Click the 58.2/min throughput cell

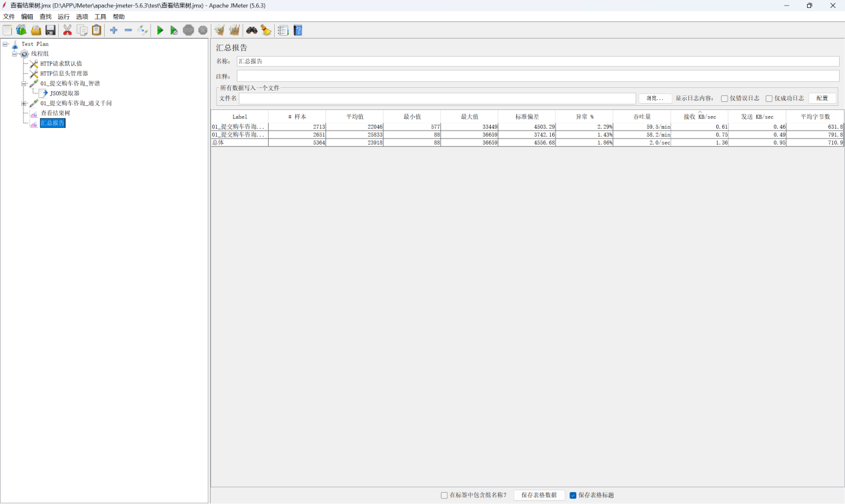point(642,135)
